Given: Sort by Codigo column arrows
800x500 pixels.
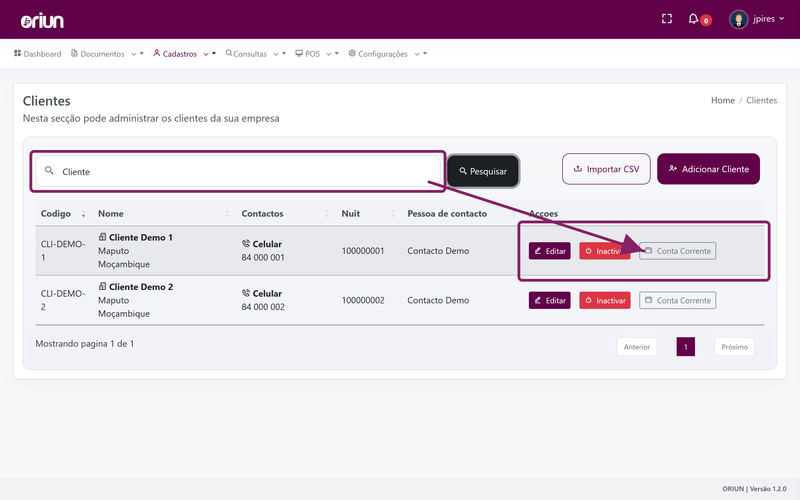Looking at the screenshot, I should click(x=83, y=214).
